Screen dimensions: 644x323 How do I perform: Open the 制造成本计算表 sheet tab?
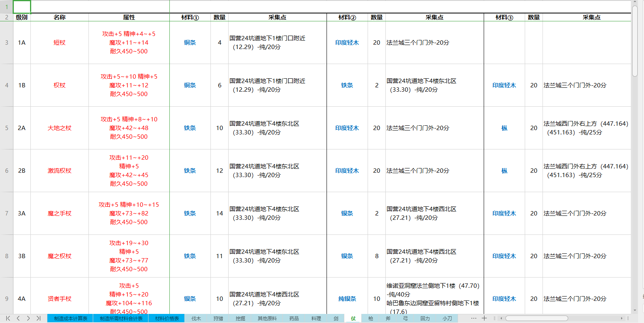pyautogui.click(x=70, y=319)
